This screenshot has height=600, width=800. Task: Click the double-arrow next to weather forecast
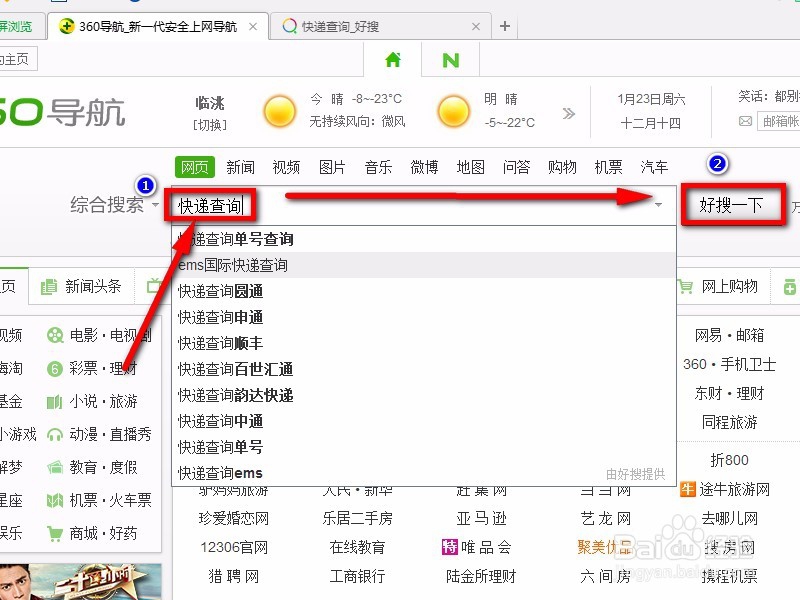(568, 113)
